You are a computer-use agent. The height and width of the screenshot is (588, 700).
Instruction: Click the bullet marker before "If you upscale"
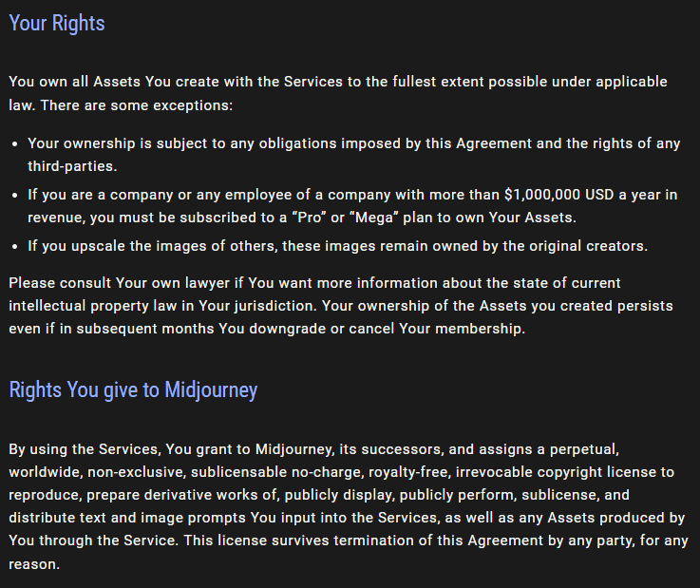14,247
